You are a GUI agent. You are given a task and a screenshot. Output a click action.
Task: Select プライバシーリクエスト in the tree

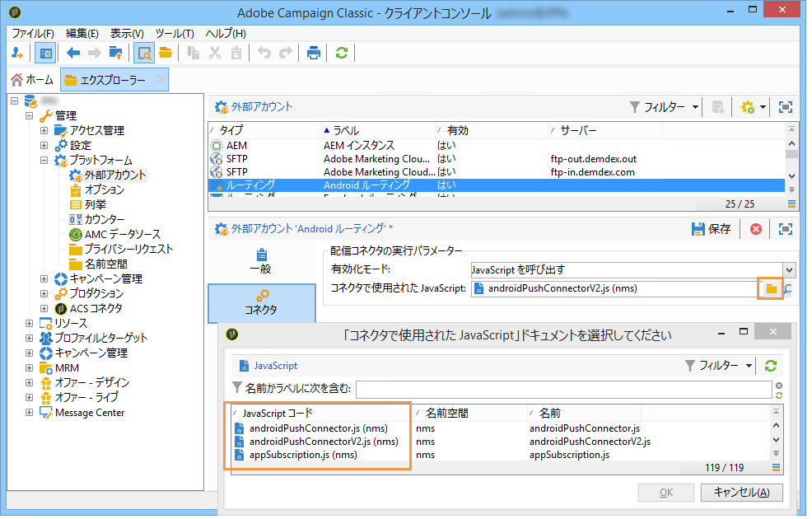tap(128, 249)
